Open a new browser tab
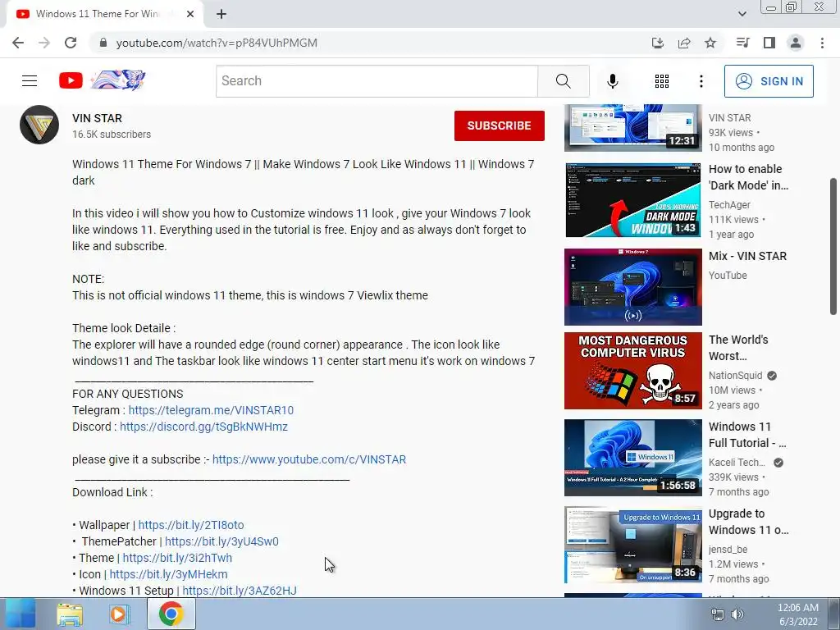Viewport: 840px width, 630px height. point(221,14)
